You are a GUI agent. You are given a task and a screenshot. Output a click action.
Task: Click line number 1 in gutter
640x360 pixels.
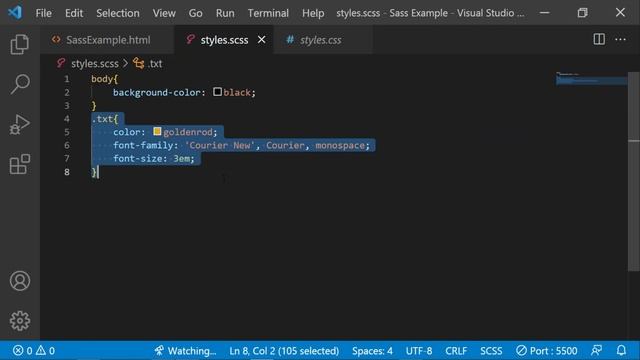pos(67,79)
